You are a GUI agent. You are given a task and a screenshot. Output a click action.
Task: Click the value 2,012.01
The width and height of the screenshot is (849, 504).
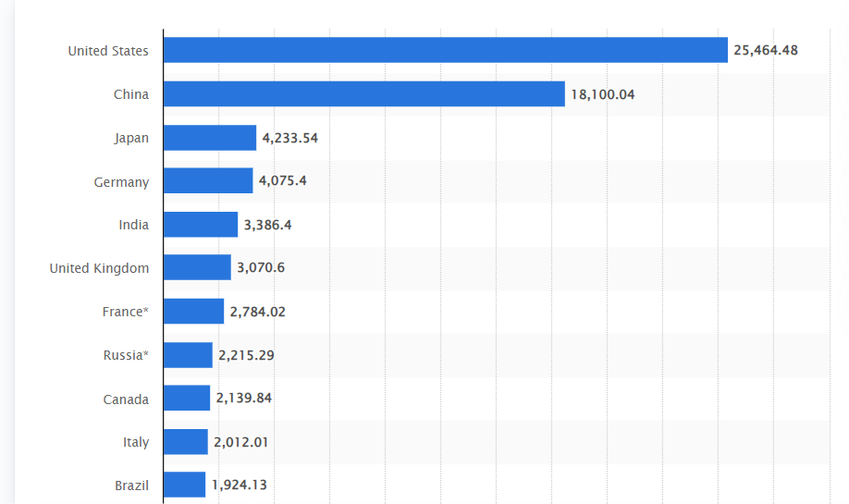[241, 442]
